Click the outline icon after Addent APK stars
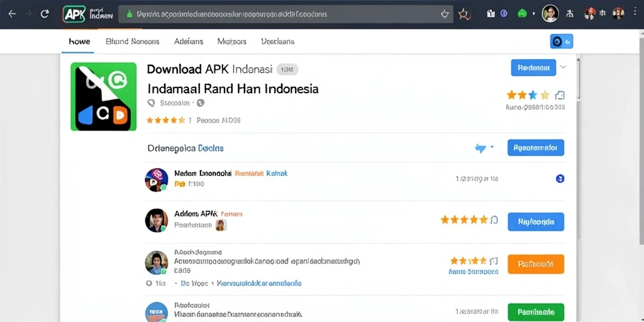This screenshot has height=322, width=644. (x=494, y=219)
